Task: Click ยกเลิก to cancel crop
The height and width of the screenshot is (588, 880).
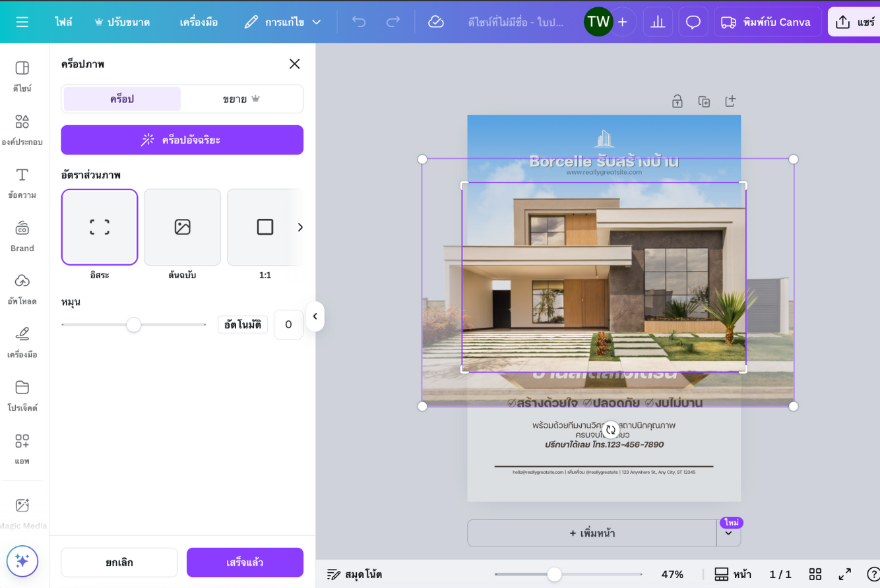Action: click(x=119, y=562)
